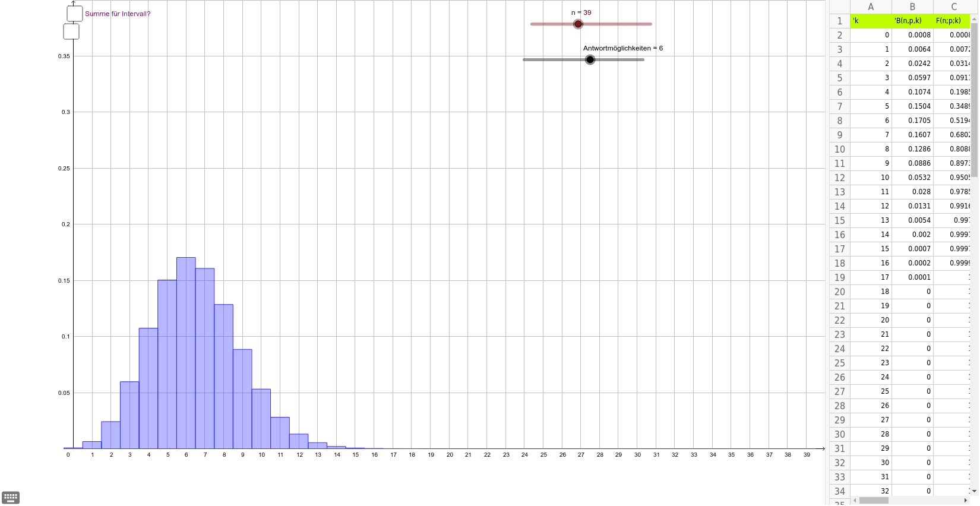This screenshot has width=980, height=506.
Task: Select cell with value 0.1286
Action: [912, 149]
